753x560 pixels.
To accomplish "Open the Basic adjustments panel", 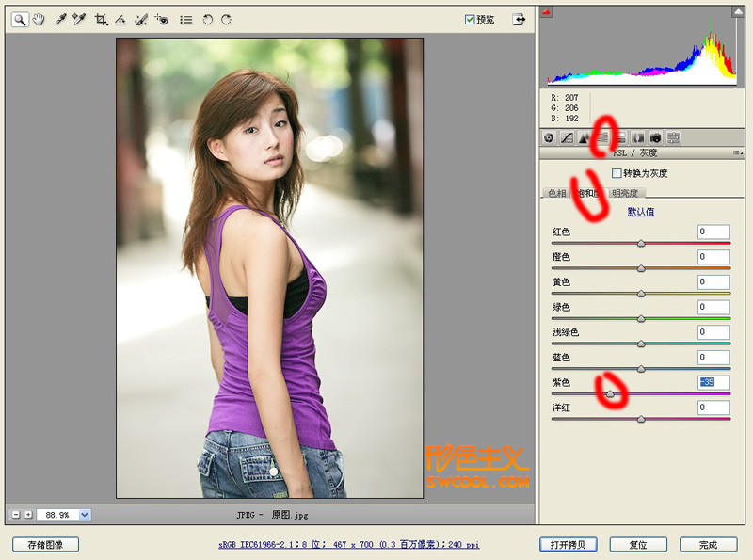I will (549, 138).
